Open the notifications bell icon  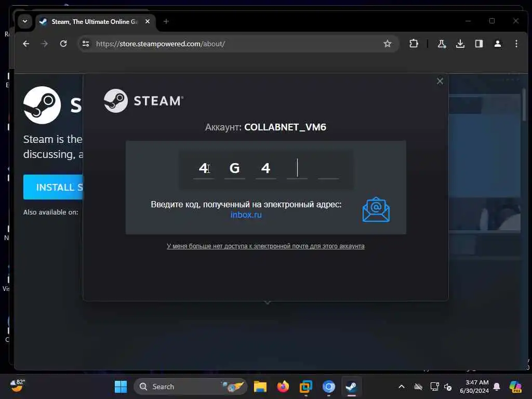click(497, 387)
